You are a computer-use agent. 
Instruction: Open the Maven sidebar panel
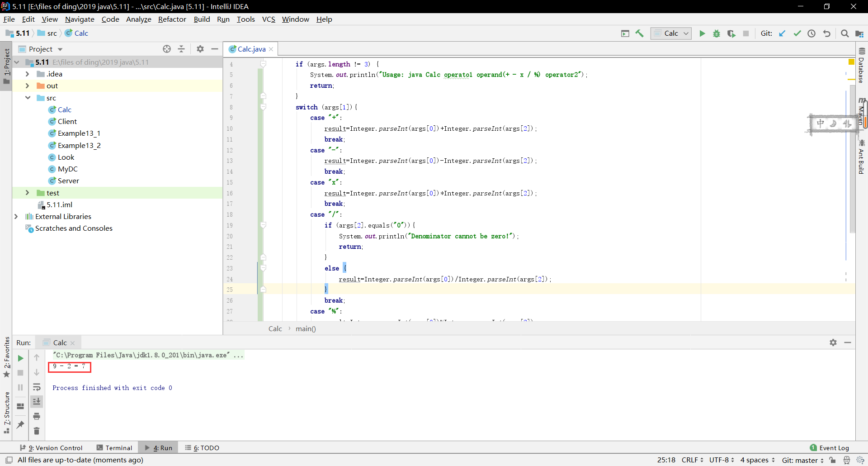862,112
